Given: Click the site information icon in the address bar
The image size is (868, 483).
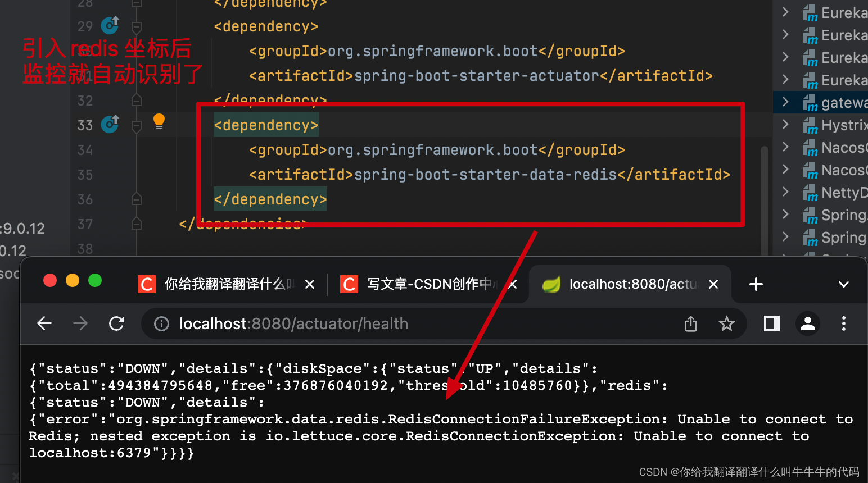Looking at the screenshot, I should 161,323.
